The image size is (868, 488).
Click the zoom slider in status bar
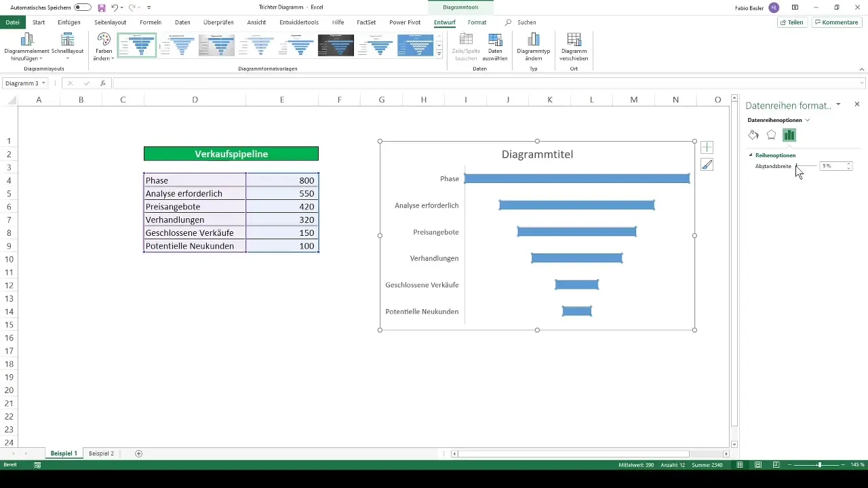click(x=818, y=465)
